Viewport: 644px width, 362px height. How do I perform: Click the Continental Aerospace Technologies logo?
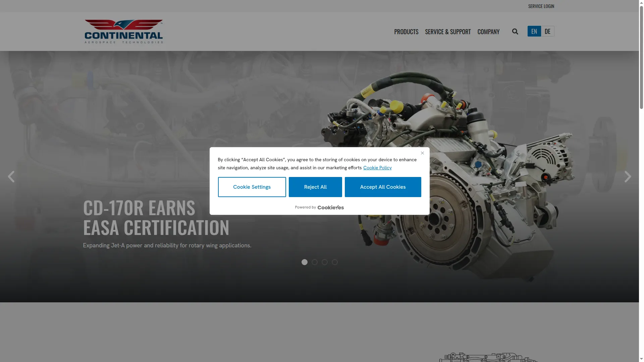click(124, 32)
